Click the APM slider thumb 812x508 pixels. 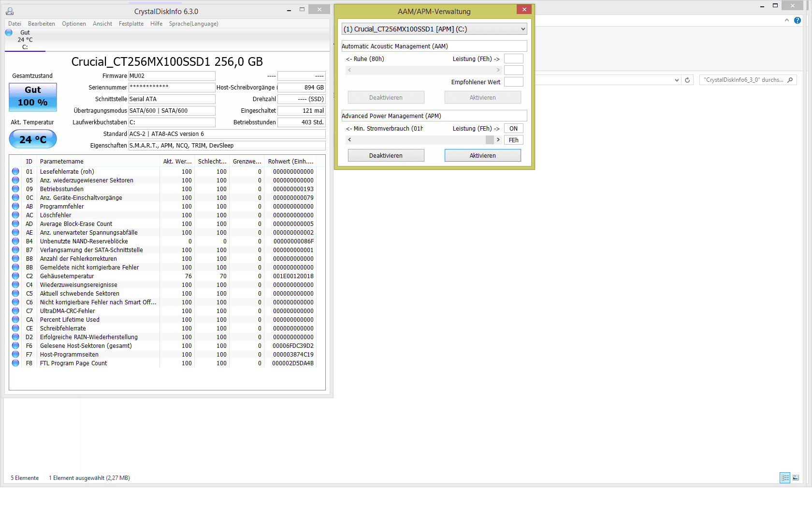coord(490,140)
